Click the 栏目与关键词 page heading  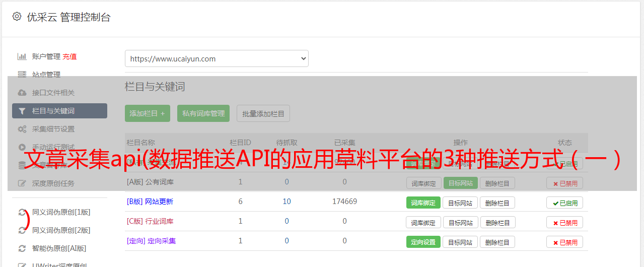[x=155, y=87]
